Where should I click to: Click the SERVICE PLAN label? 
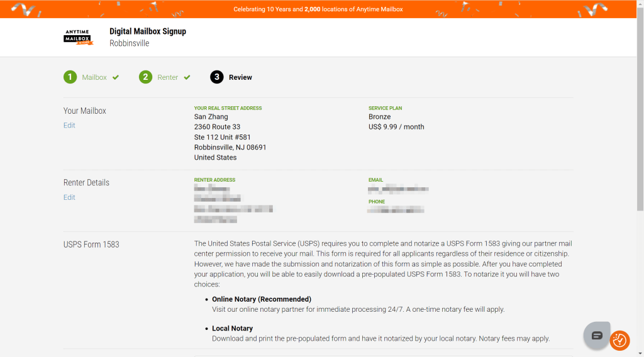pos(386,108)
